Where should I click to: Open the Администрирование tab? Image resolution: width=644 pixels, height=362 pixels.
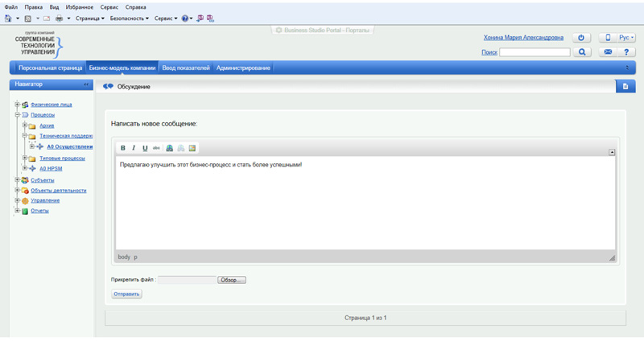(x=243, y=68)
